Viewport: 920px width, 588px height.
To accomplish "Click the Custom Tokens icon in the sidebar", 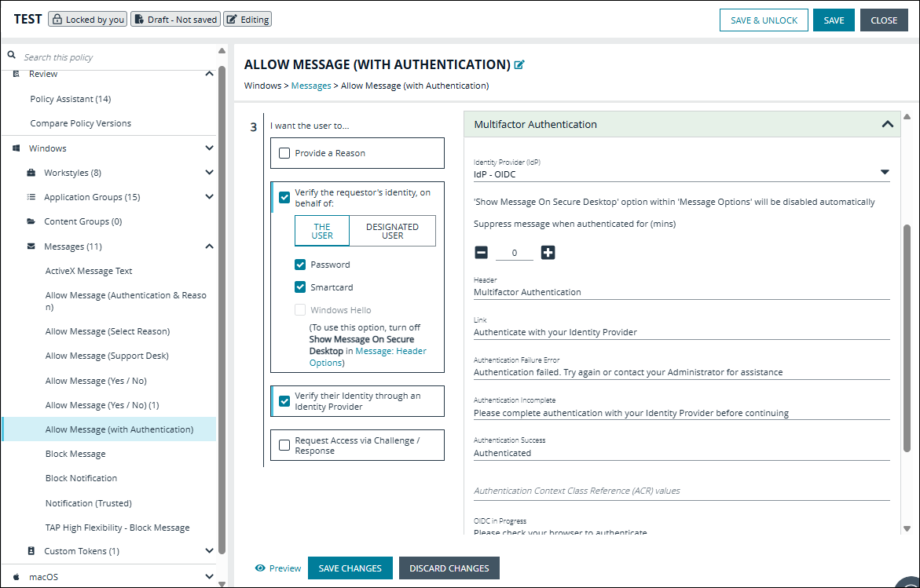I will point(31,550).
